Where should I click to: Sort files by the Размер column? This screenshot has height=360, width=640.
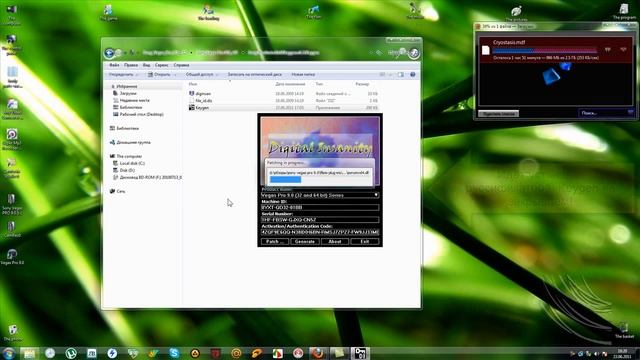coord(362,84)
